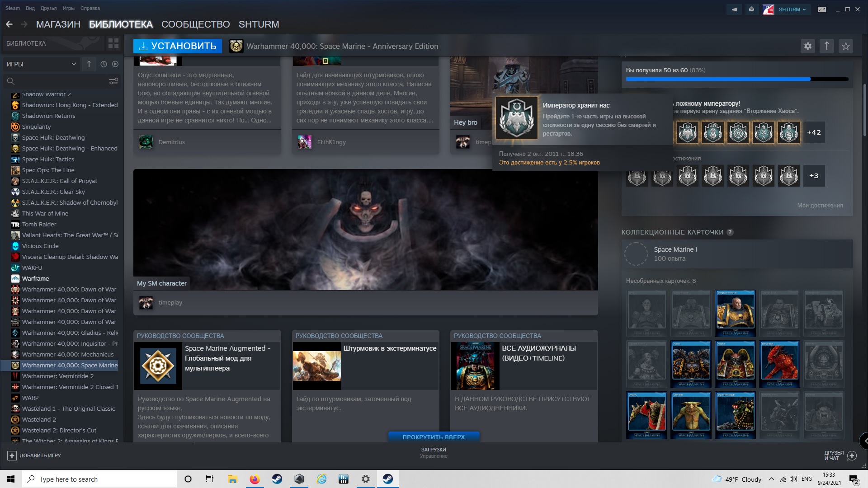Open Warhammer game logo icon in header

(x=236, y=46)
